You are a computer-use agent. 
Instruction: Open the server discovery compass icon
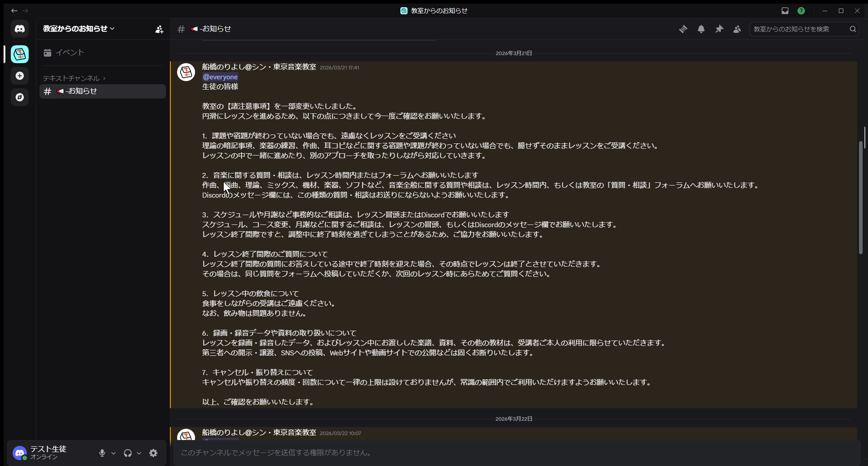coord(20,97)
